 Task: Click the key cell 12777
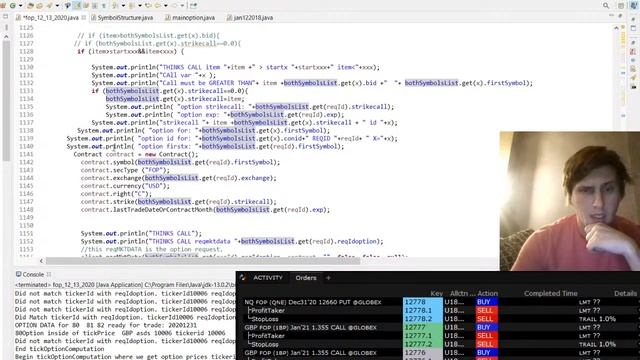(x=422, y=327)
